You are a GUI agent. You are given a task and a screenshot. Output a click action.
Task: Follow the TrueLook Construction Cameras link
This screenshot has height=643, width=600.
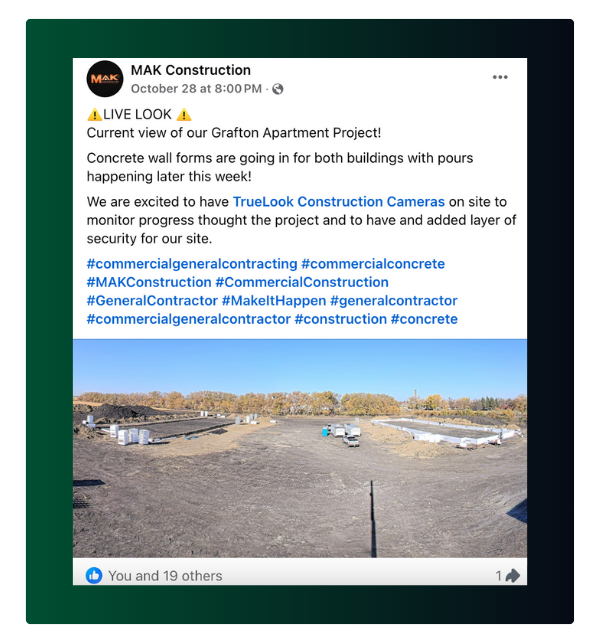coord(339,202)
